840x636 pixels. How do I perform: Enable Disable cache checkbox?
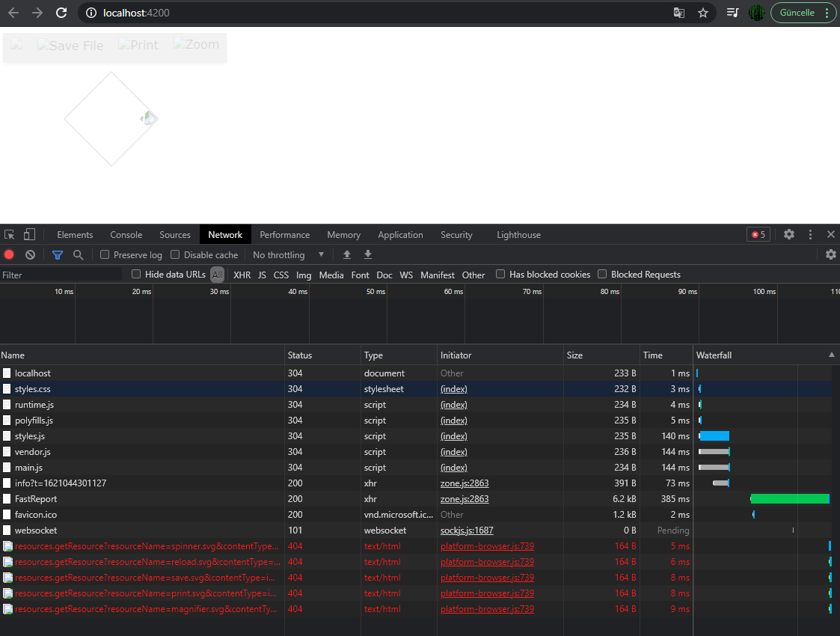click(x=175, y=254)
